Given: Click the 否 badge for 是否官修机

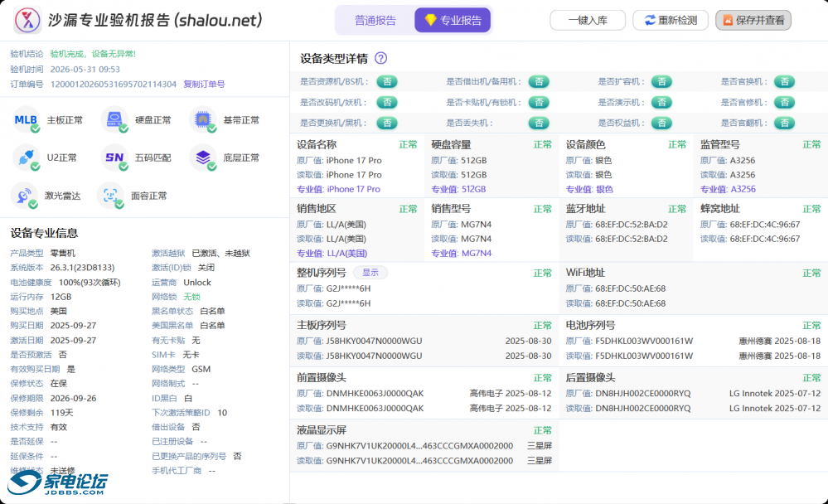Looking at the screenshot, I should pyautogui.click(x=785, y=102).
